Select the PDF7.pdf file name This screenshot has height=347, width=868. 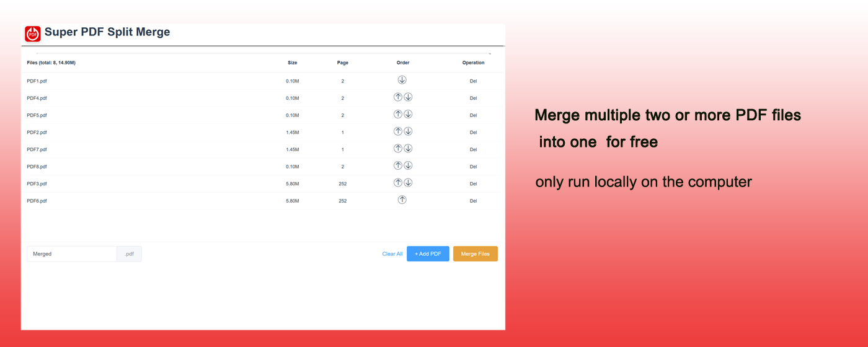coord(37,149)
